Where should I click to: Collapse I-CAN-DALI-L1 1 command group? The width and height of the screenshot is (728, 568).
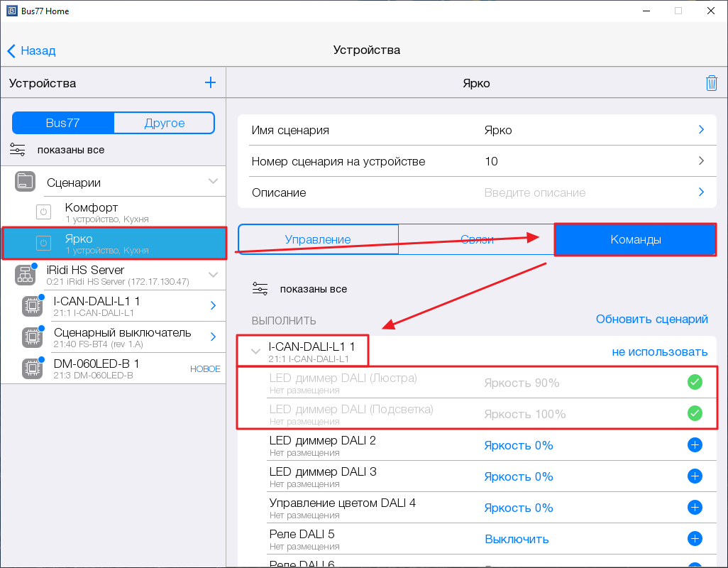pyautogui.click(x=255, y=351)
